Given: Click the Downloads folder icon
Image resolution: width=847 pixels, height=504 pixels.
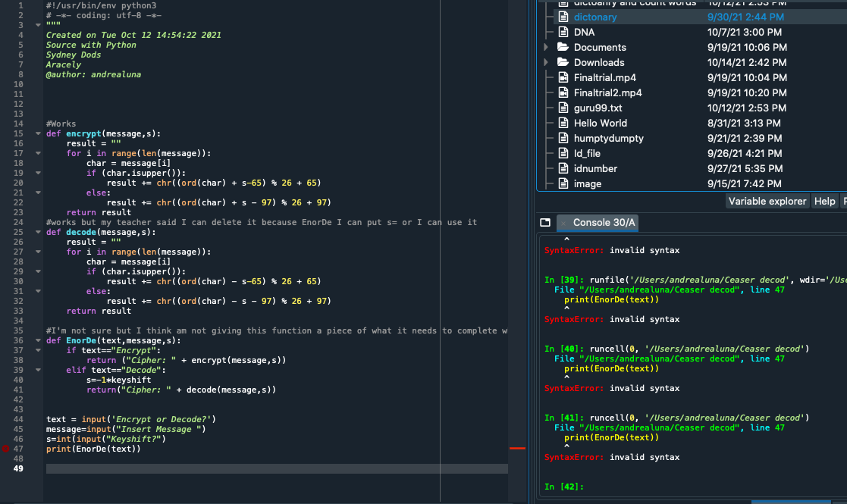Looking at the screenshot, I should pos(563,62).
